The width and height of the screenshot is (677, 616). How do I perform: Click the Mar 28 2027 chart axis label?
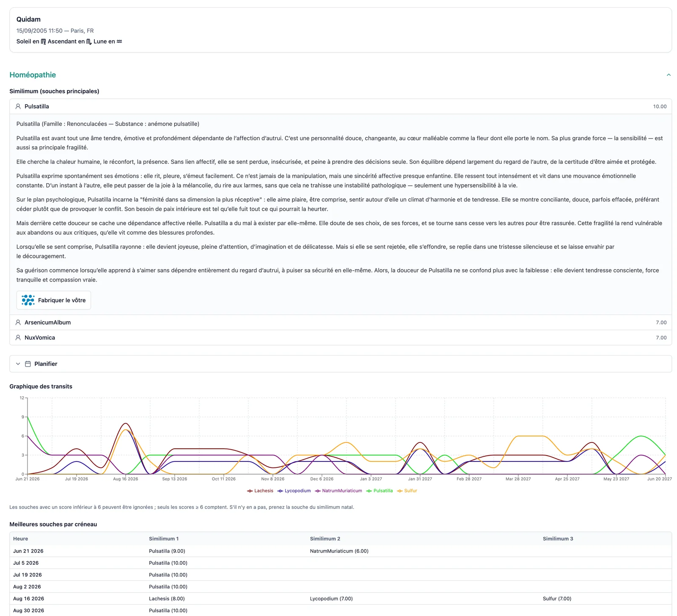click(518, 479)
